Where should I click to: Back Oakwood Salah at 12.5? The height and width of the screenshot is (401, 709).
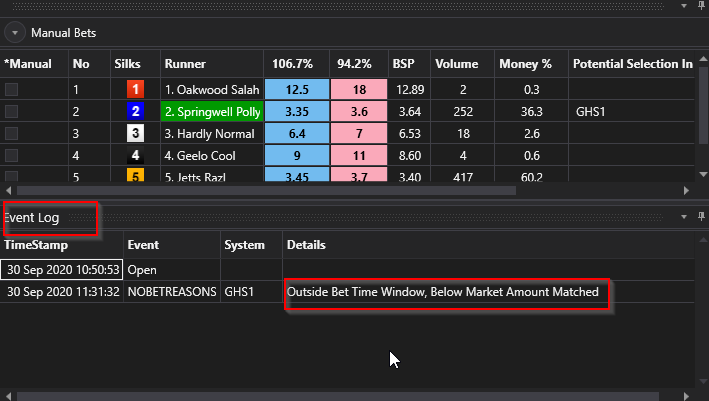pyautogui.click(x=297, y=90)
